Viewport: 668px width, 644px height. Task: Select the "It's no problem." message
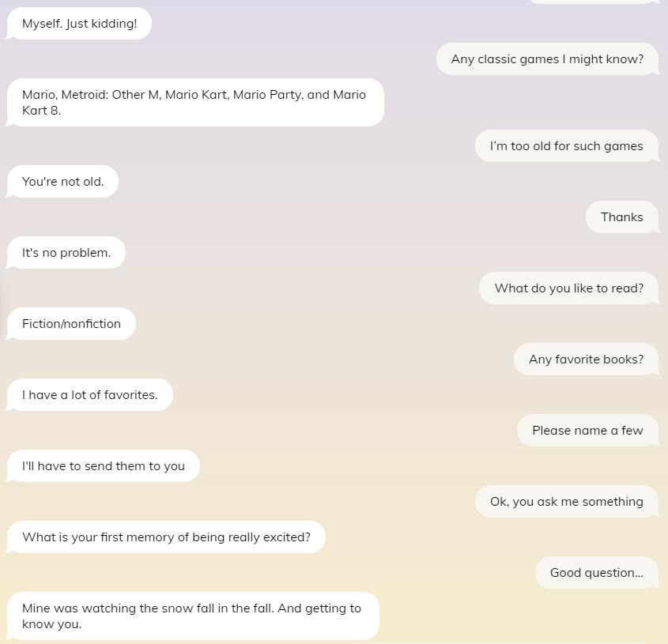65,252
